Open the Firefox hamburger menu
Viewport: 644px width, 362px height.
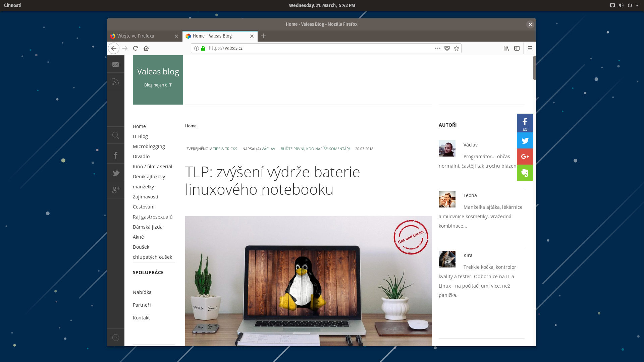[x=530, y=48]
